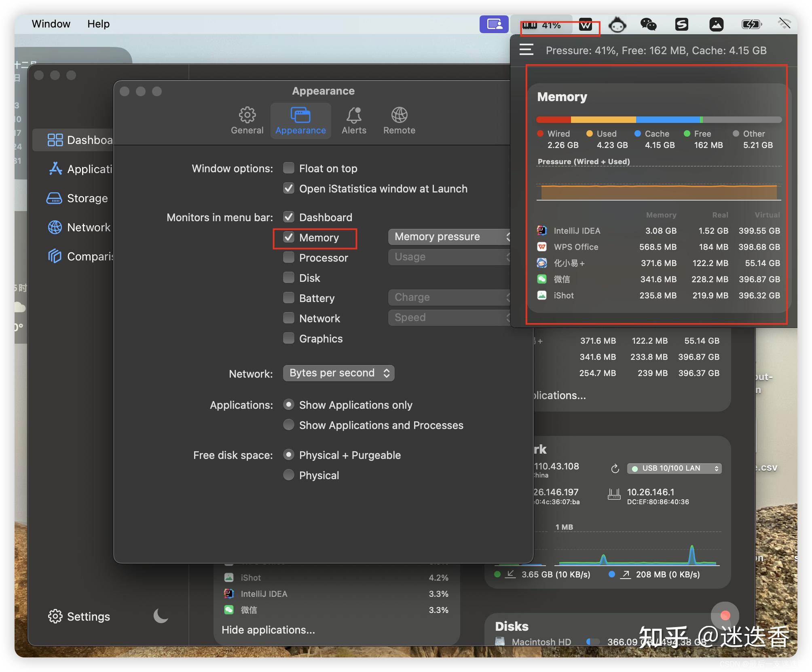The width and height of the screenshot is (812, 672).
Task: Open the Window menu
Action: coord(51,24)
